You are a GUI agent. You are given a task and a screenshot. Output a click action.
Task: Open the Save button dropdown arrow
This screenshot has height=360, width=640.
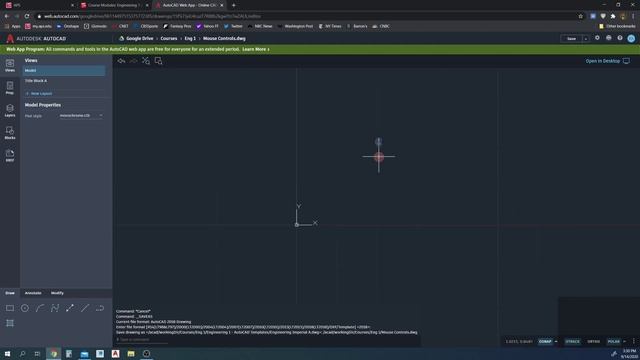[x=585, y=38]
